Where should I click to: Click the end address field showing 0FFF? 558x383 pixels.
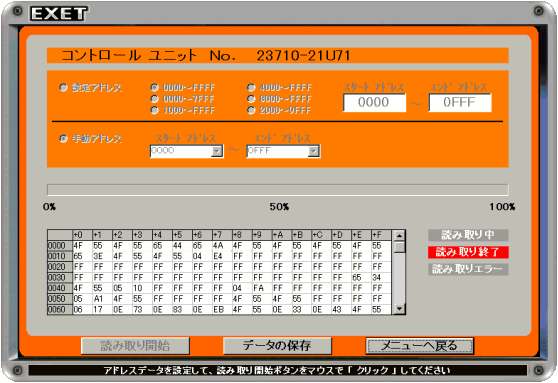[x=460, y=103]
